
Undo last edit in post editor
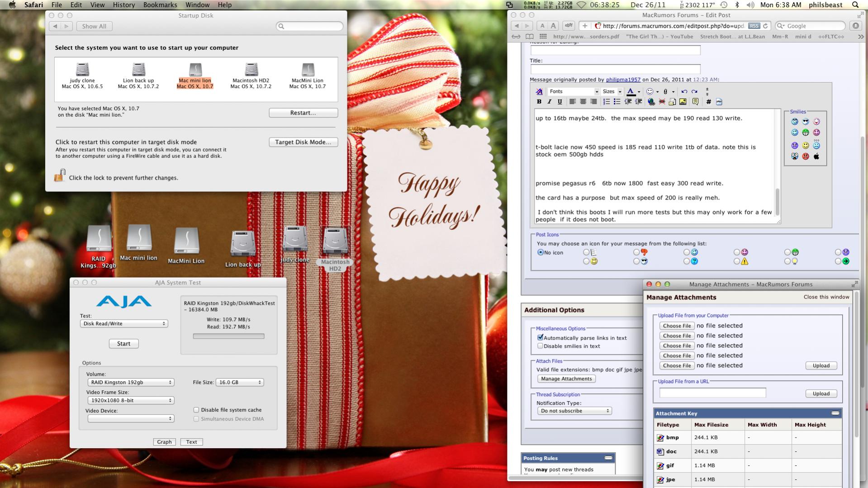[684, 91]
